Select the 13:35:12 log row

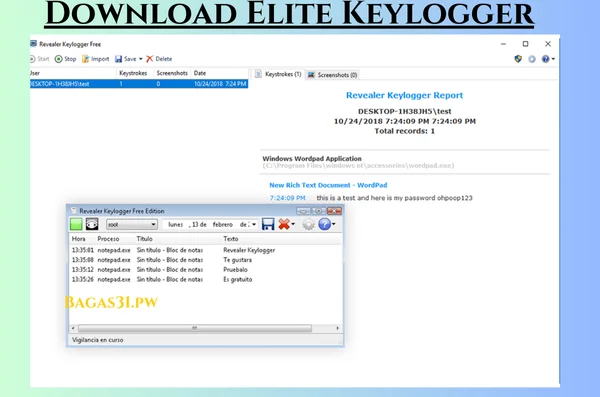(x=205, y=270)
